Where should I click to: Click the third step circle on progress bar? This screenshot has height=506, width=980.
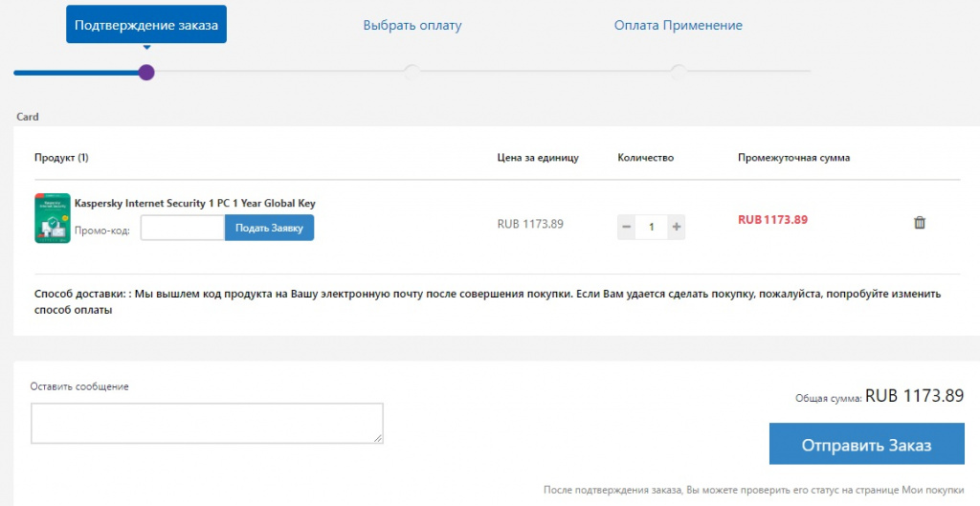(678, 72)
